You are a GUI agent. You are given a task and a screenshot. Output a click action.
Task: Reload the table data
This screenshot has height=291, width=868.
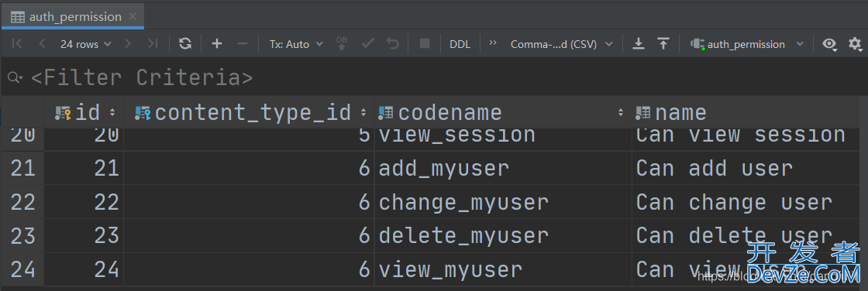tap(185, 43)
